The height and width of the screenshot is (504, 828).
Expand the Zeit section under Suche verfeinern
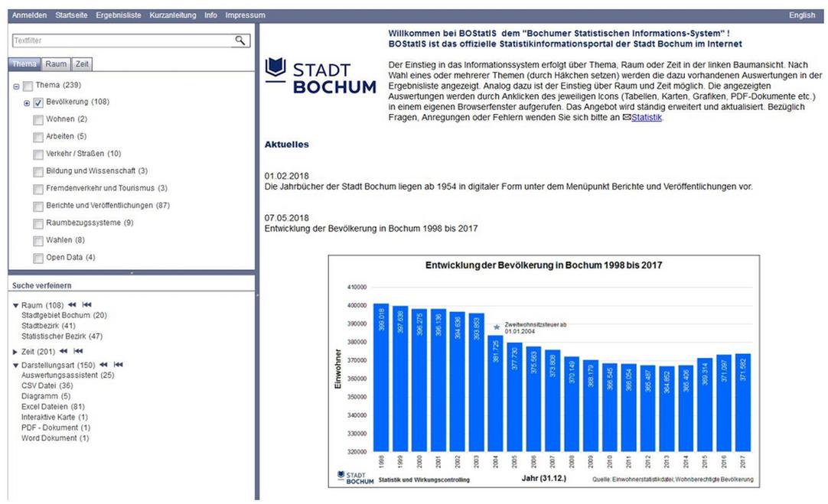tap(15, 351)
